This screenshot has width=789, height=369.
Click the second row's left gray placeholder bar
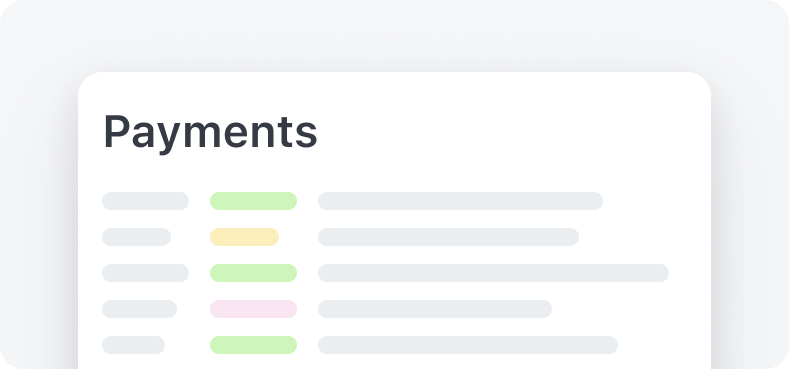(136, 237)
